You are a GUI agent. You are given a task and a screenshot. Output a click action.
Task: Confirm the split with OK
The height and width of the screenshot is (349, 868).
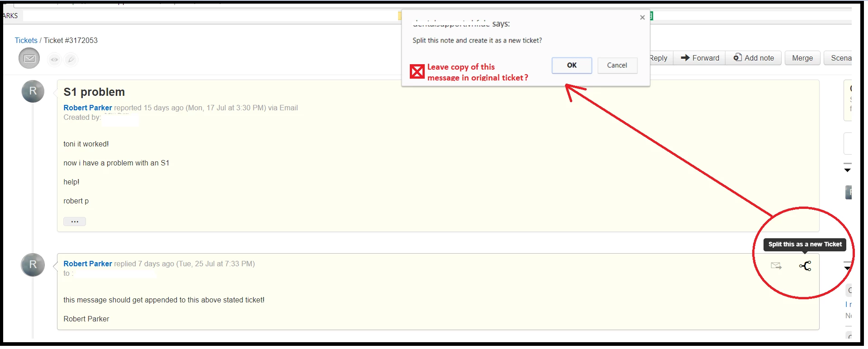pos(572,65)
